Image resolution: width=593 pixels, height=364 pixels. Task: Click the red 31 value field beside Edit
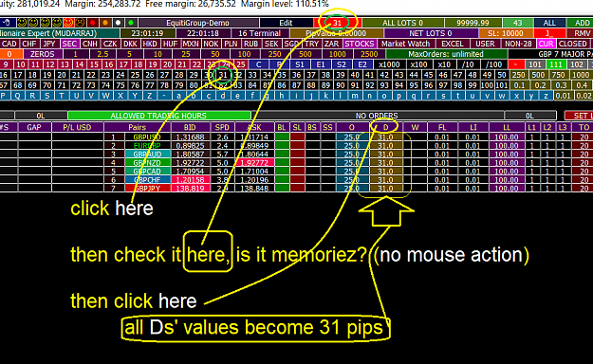click(338, 23)
